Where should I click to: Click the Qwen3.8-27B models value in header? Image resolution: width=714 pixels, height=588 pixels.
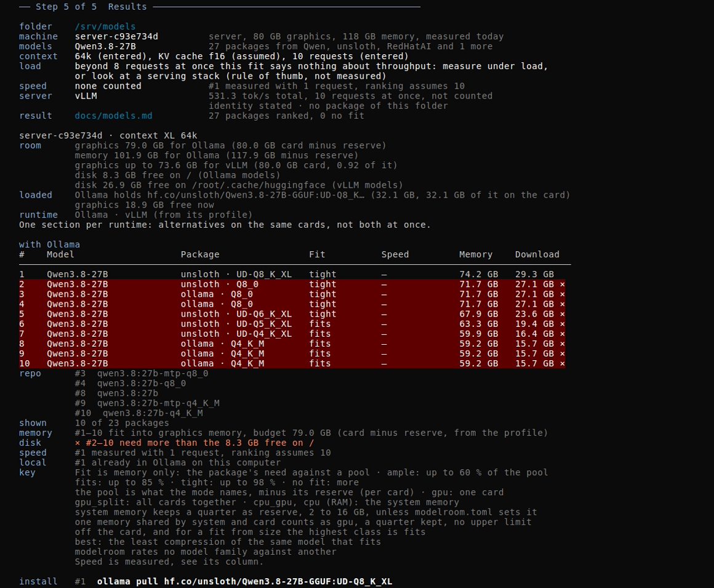pyautogui.click(x=105, y=46)
